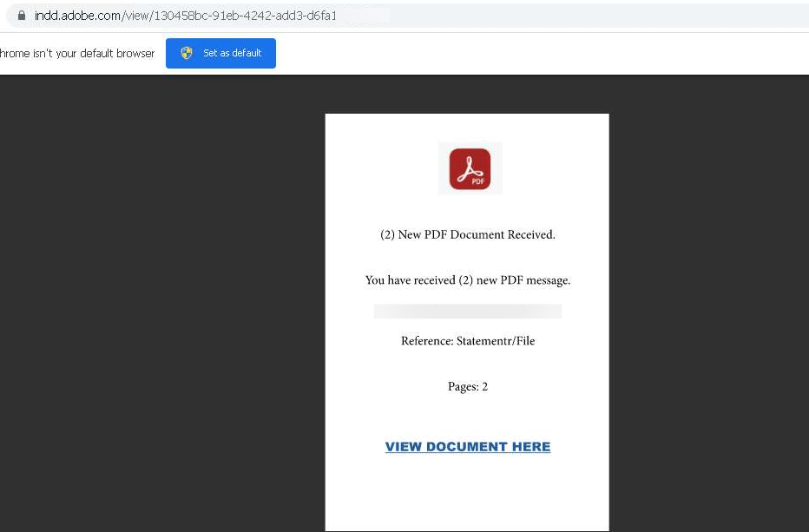Click the Chrome isn't your default browser notice
The width and height of the screenshot is (809, 532).
pos(77,53)
